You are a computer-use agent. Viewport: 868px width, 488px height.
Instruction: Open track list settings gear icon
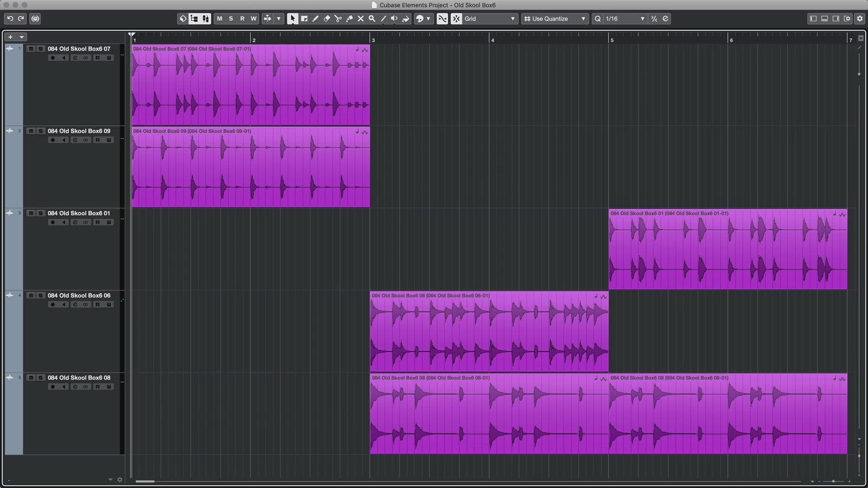pos(120,480)
